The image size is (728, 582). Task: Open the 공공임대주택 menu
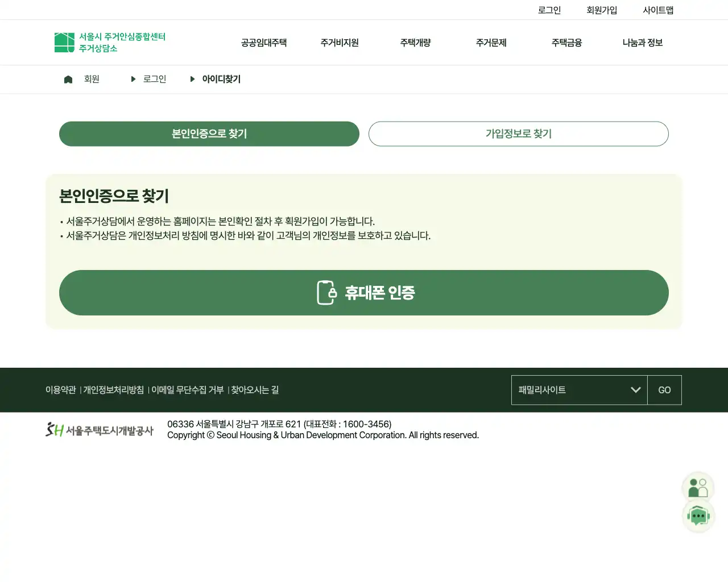pyautogui.click(x=263, y=42)
